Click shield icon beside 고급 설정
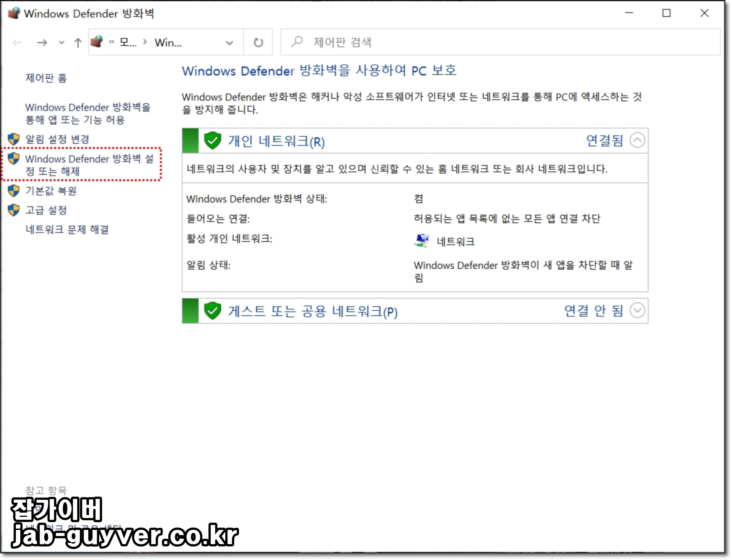 pos(14,210)
